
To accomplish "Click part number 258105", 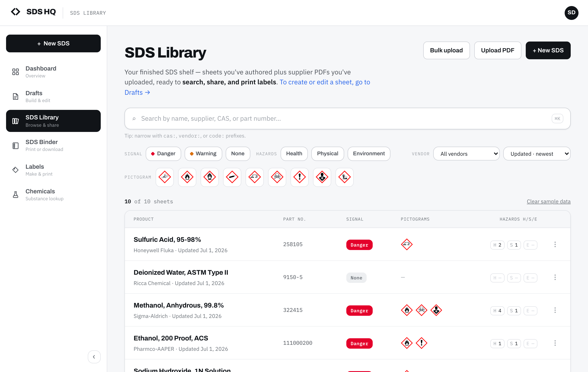I will (293, 244).
